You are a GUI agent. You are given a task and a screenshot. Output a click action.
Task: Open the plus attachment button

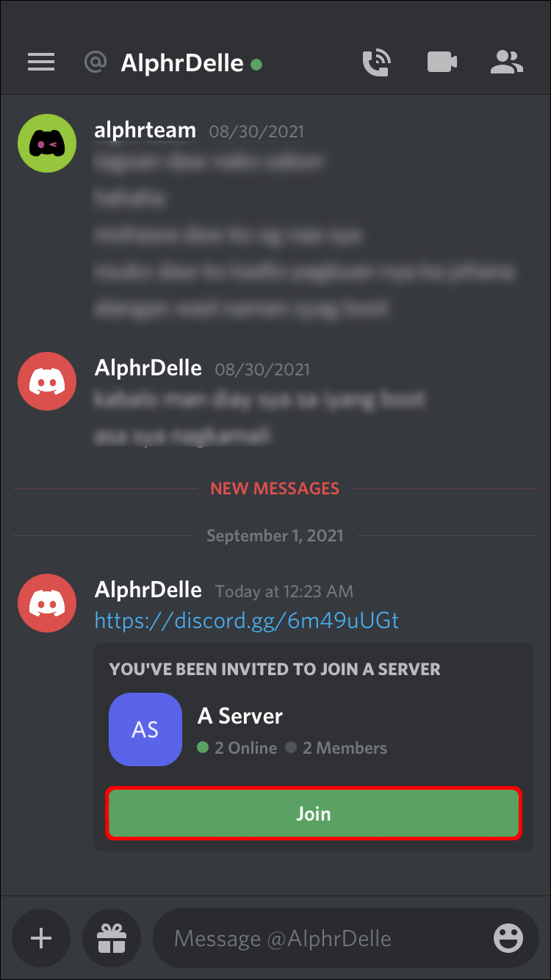coord(41,938)
